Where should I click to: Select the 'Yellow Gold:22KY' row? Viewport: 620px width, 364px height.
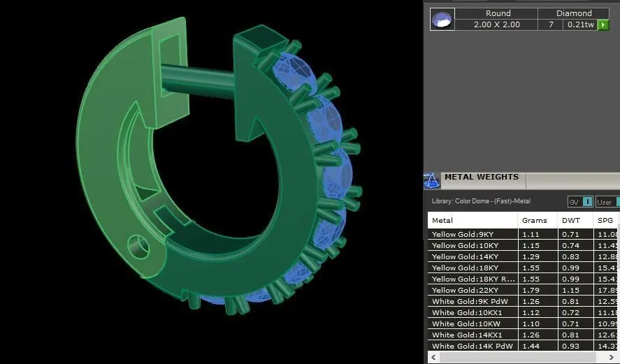(522, 290)
